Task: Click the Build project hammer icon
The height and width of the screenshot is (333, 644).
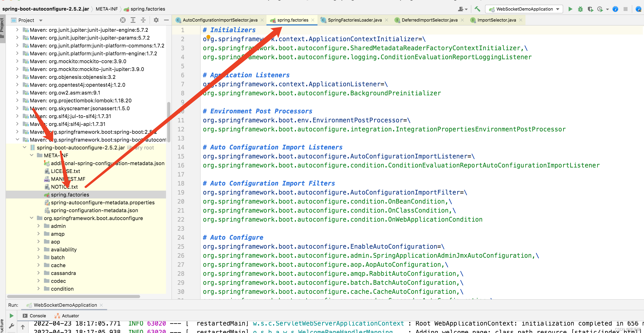Action: (x=477, y=9)
